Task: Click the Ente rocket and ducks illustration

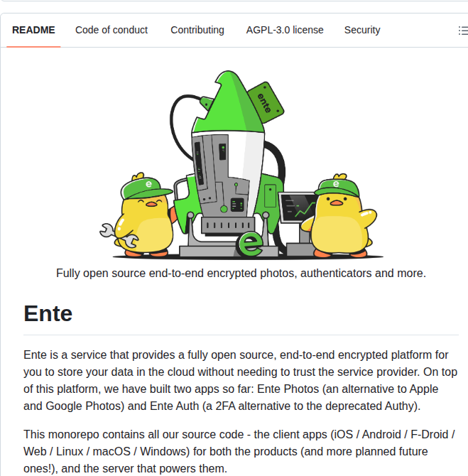Action: tap(241, 164)
